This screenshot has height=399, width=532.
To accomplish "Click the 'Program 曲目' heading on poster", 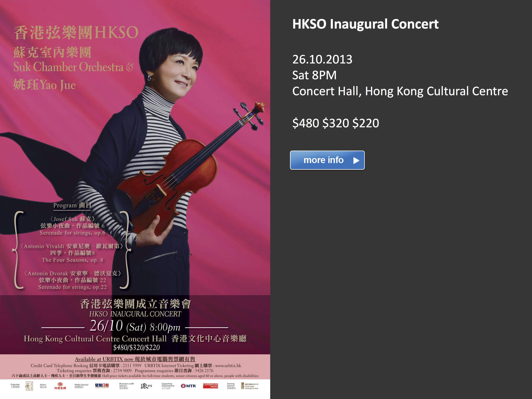I will pyautogui.click(x=72, y=205).
